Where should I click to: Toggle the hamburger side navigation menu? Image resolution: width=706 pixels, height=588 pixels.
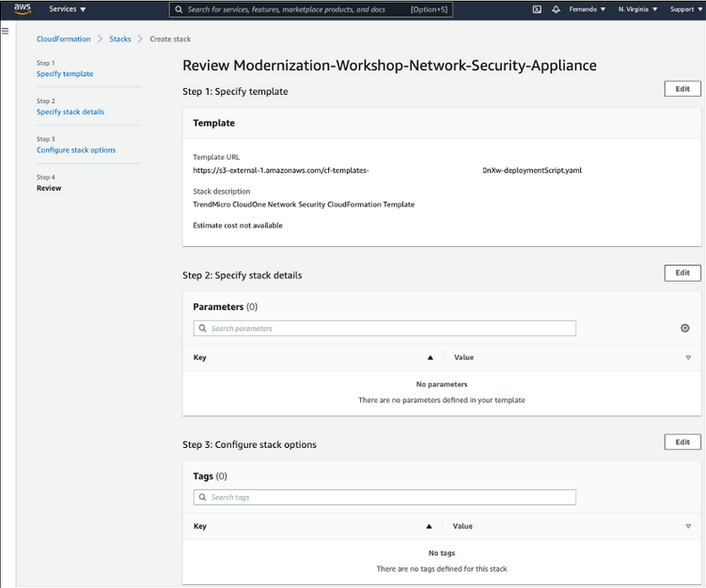[x=6, y=31]
